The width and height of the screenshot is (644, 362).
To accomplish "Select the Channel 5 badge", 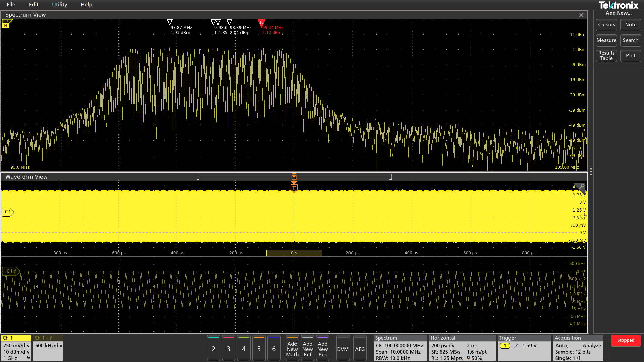I will [x=259, y=348].
